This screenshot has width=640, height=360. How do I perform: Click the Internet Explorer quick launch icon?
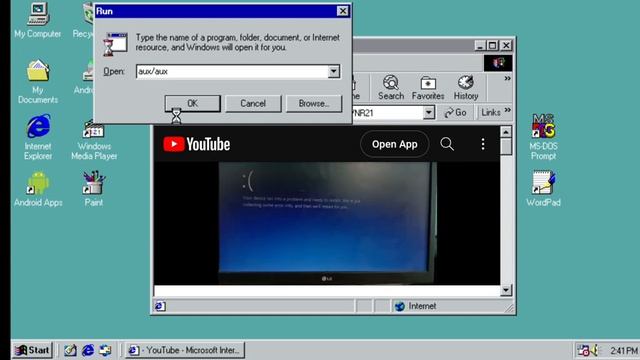pos(87,350)
